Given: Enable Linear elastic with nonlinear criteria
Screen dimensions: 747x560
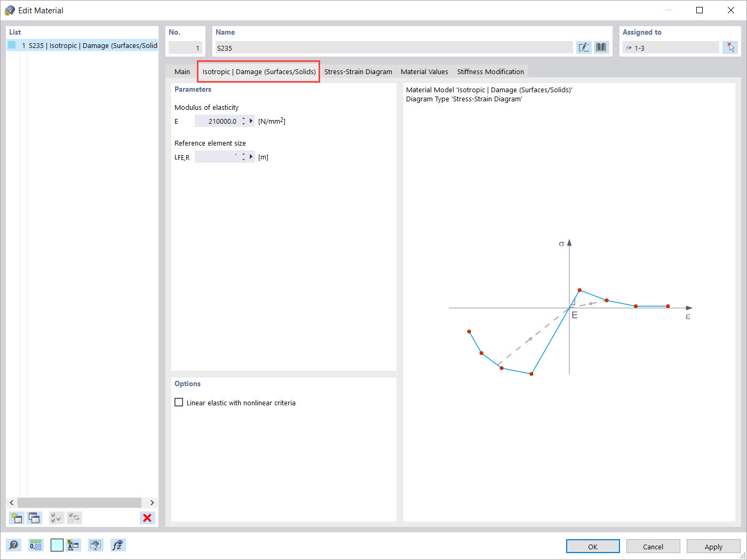Looking at the screenshot, I should pyautogui.click(x=179, y=402).
